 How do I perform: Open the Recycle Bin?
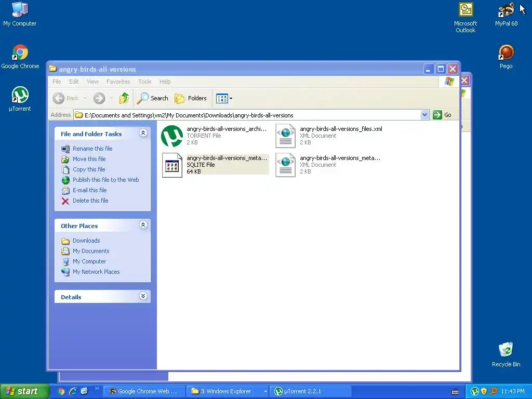tap(506, 354)
